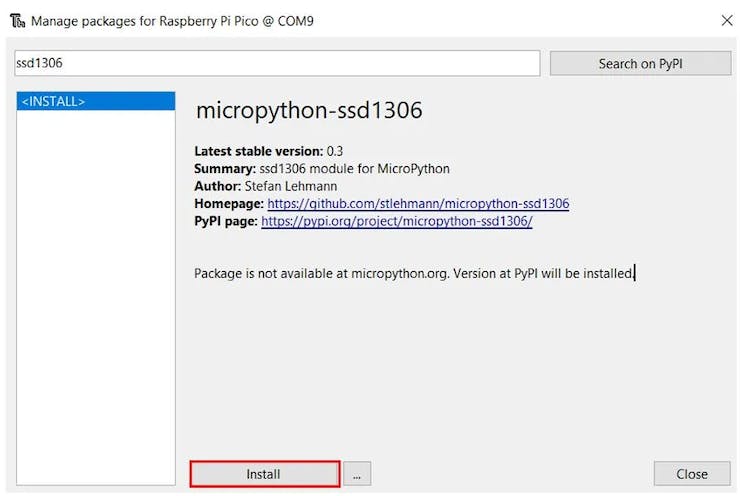Click the Close button
740x496 pixels.
coord(692,474)
